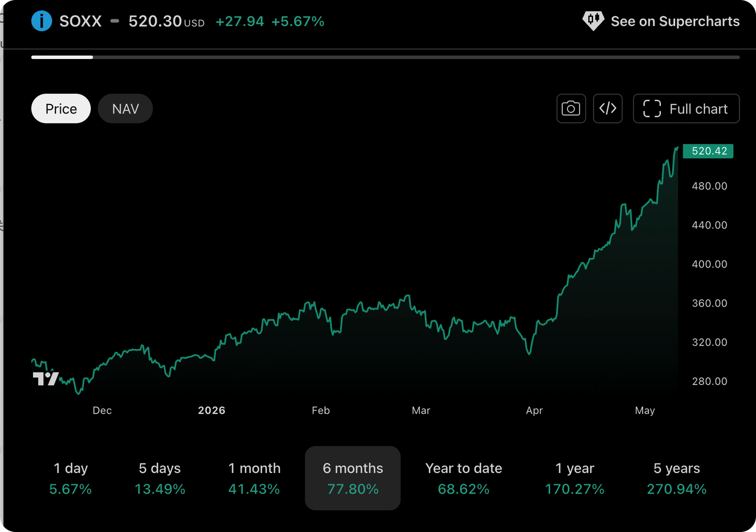Click the fullscreen brackets icon

pyautogui.click(x=652, y=109)
